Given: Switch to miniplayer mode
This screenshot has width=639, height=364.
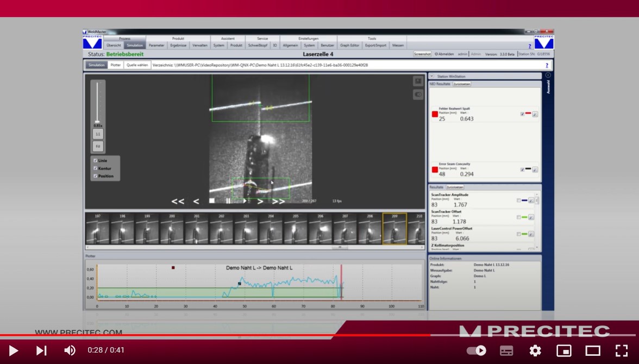Looking at the screenshot, I should (x=564, y=350).
